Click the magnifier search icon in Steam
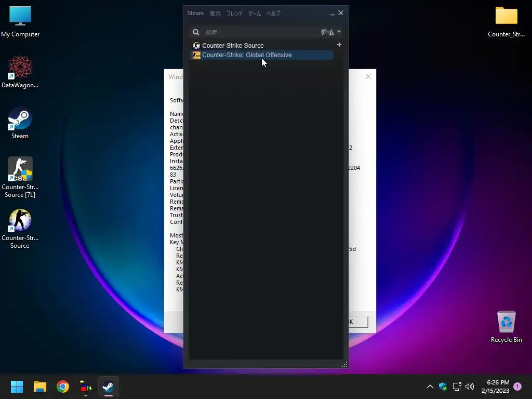Viewport: 532px width, 399px height. pyautogui.click(x=196, y=32)
